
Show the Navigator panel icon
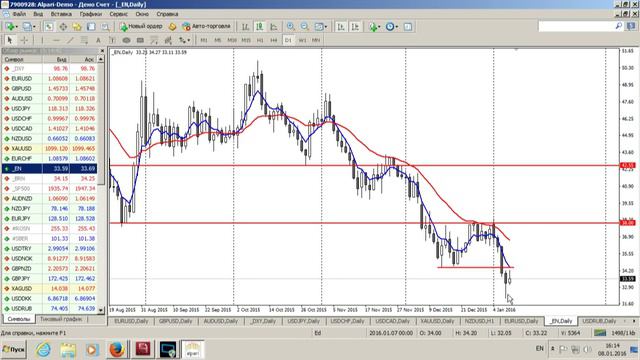[x=77, y=27]
